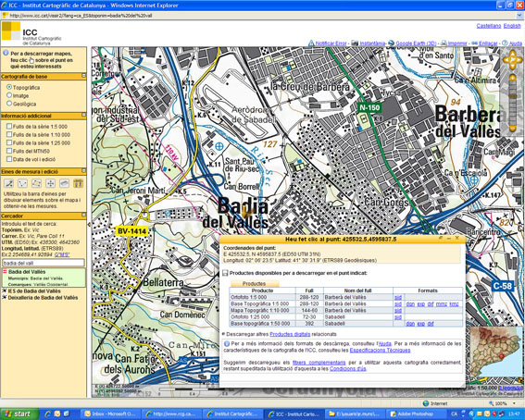Image resolution: width=525 pixels, height=420 pixels.
Task: Download sid for Ortofoto 1:5 000
Action: [x=398, y=297]
